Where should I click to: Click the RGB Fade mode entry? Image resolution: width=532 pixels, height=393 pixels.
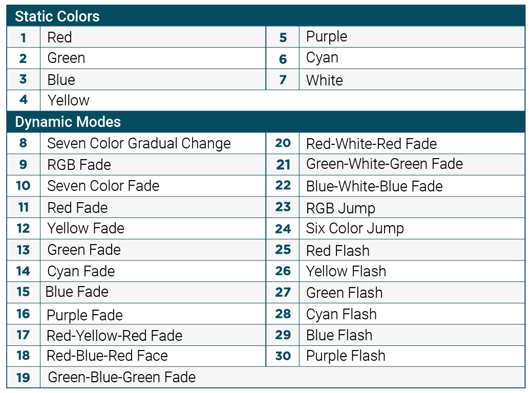pos(79,165)
